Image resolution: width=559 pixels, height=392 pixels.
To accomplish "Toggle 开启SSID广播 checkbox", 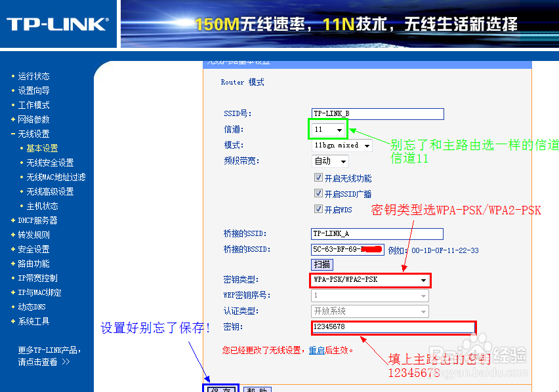I will pyautogui.click(x=318, y=193).
